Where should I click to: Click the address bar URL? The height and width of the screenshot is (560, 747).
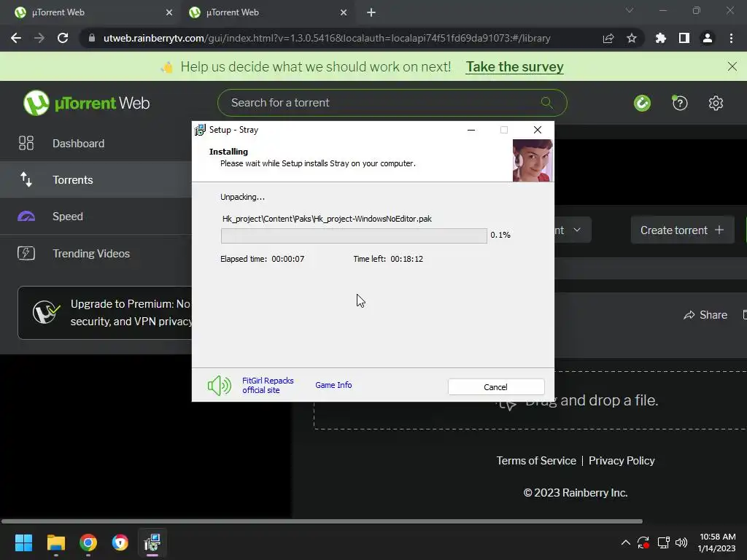(x=327, y=38)
